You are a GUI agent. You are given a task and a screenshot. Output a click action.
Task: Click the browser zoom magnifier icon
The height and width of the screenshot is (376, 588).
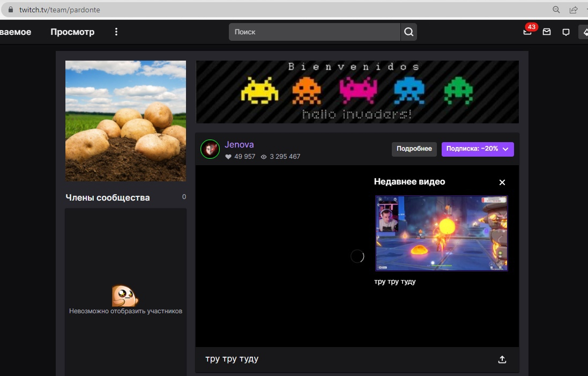point(556,10)
